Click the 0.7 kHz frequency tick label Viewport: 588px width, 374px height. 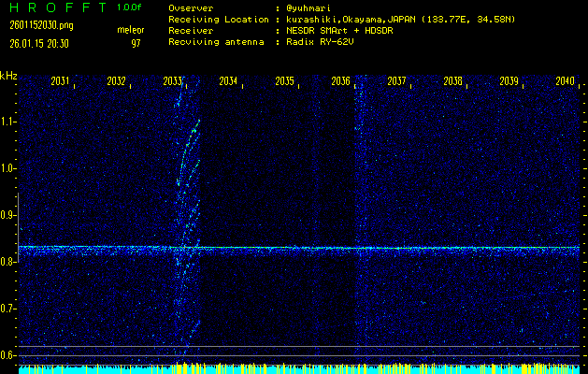point(8,309)
